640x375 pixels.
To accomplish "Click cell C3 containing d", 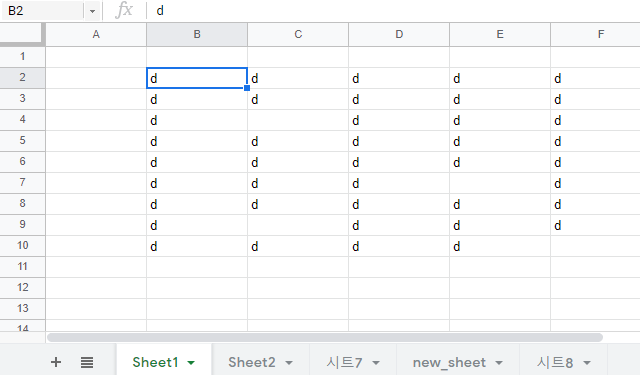I will (298, 99).
